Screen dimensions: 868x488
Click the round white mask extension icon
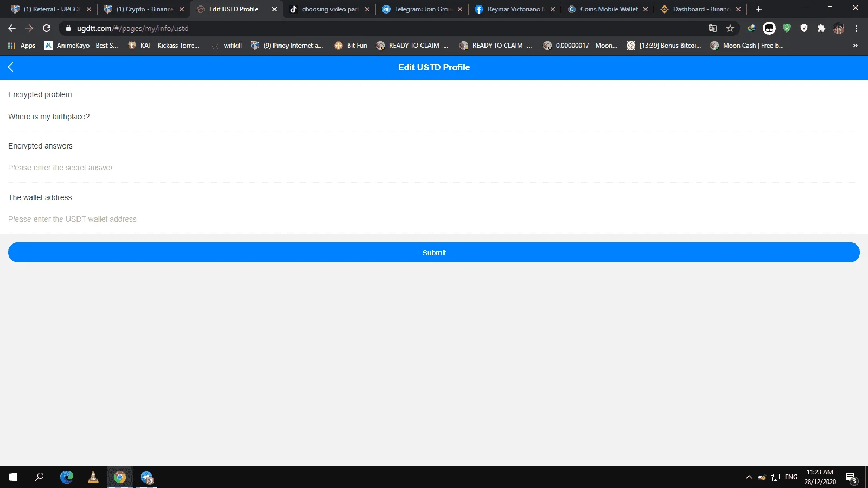[769, 28]
